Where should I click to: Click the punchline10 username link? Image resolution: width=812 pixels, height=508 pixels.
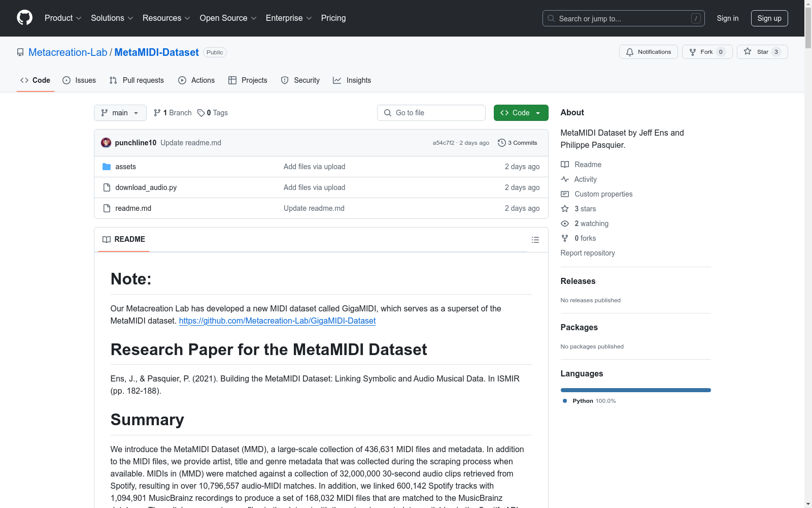136,143
